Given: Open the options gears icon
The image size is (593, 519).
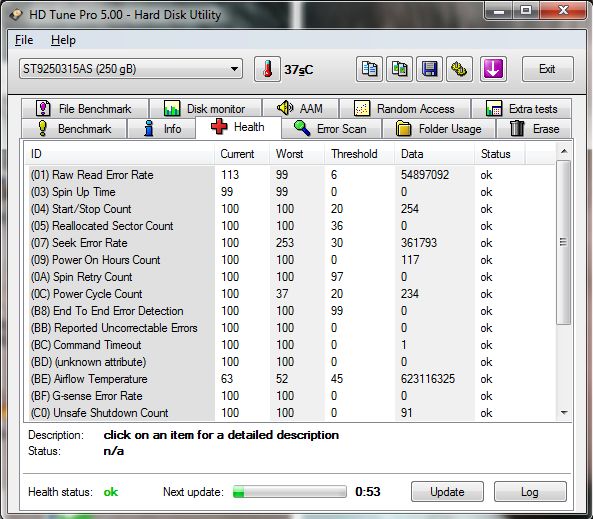Looking at the screenshot, I should pos(459,69).
